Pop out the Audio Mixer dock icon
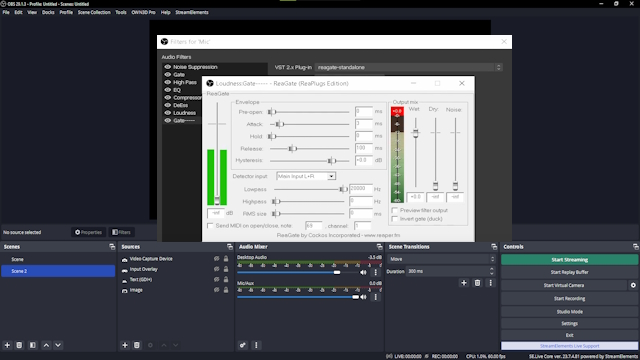This screenshot has width=640, height=360. click(379, 247)
